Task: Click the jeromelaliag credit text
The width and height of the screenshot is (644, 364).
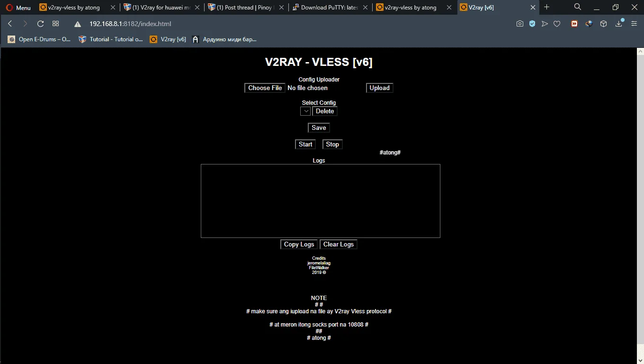Action: 319,263
